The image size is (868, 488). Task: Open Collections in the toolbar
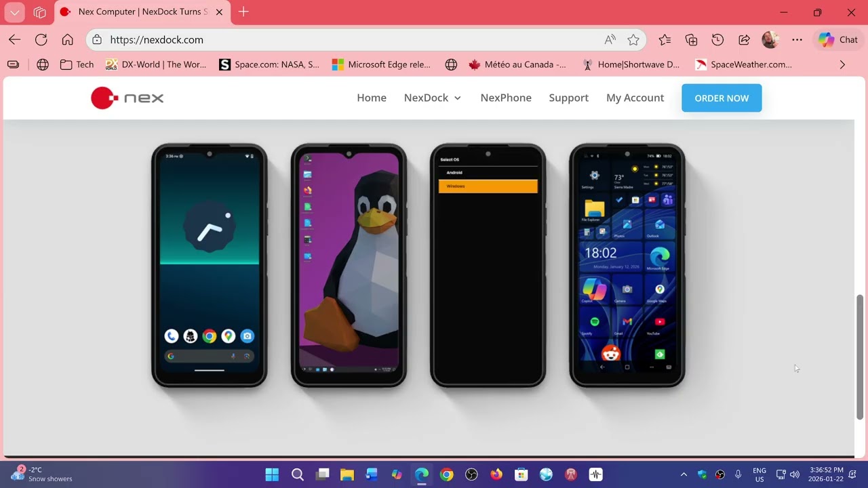pyautogui.click(x=691, y=40)
